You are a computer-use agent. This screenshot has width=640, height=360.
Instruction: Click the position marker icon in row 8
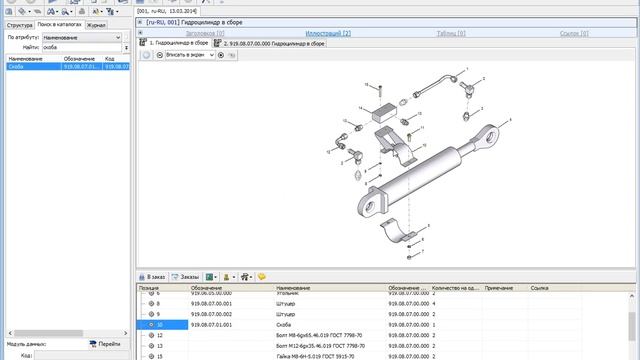coord(151,304)
